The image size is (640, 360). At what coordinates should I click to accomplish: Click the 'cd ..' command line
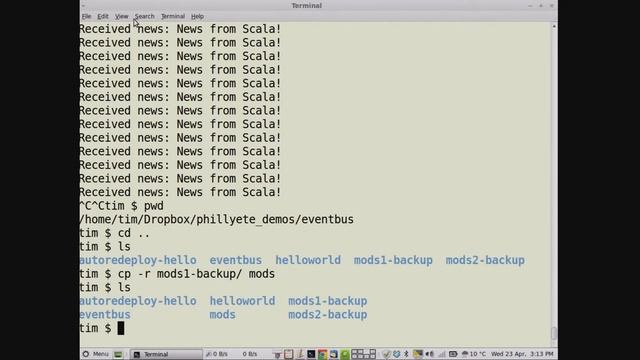115,233
